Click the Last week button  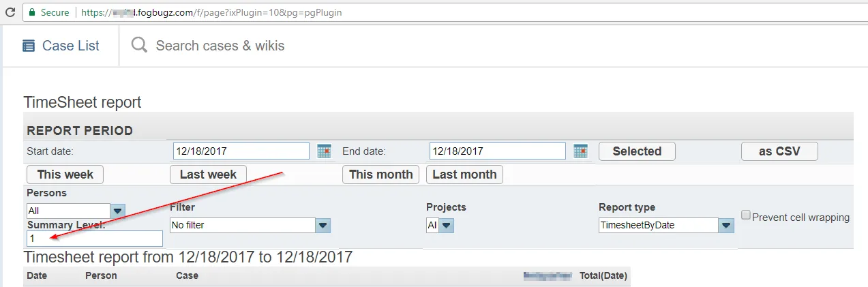tap(208, 175)
